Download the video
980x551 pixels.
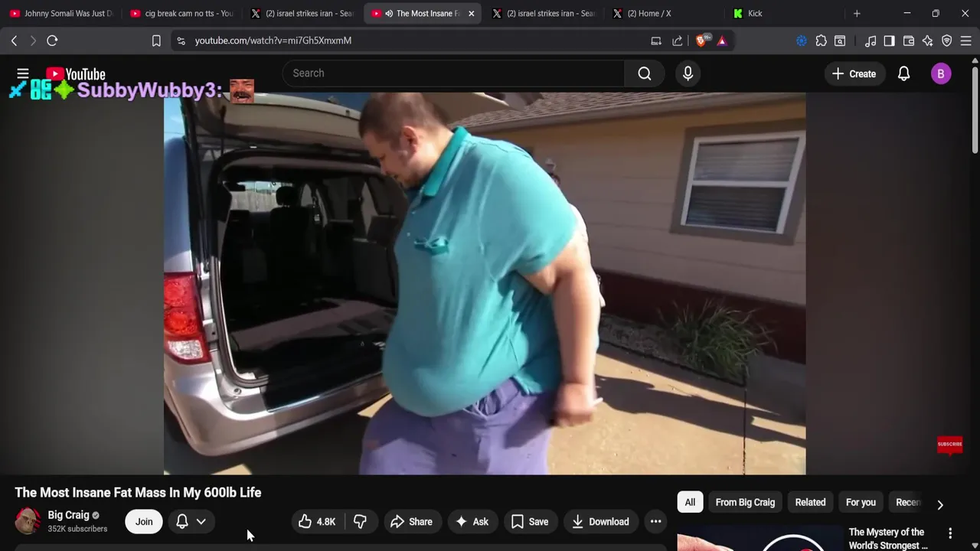[x=601, y=522]
